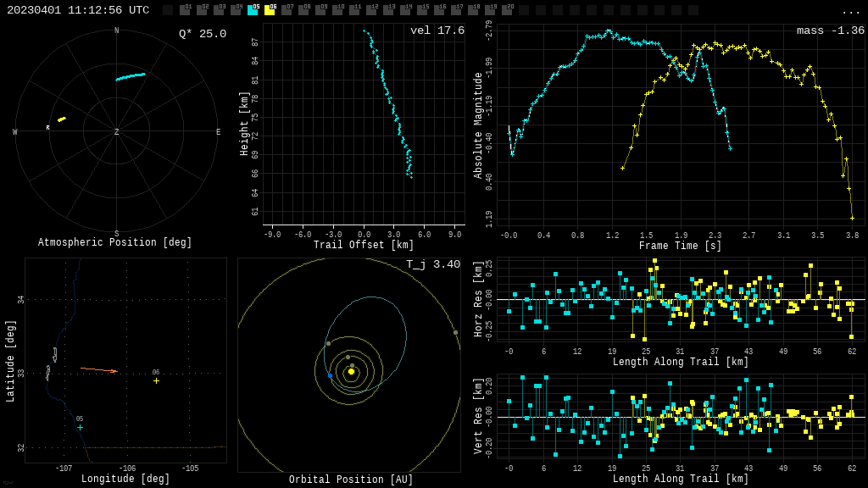The image size is (868, 488).
Task: Click the cyan meteor trail in sky plot
Action: 131,76
